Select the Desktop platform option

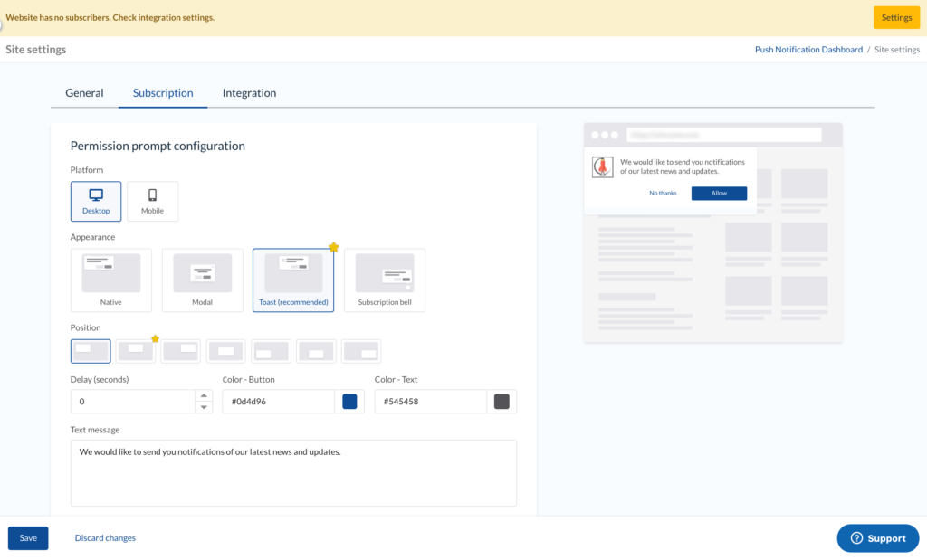click(96, 202)
